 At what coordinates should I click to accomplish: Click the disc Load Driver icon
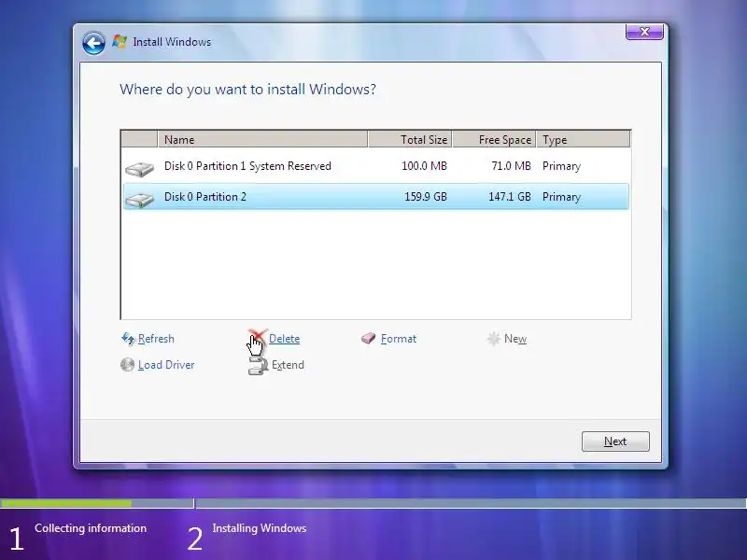coord(127,365)
